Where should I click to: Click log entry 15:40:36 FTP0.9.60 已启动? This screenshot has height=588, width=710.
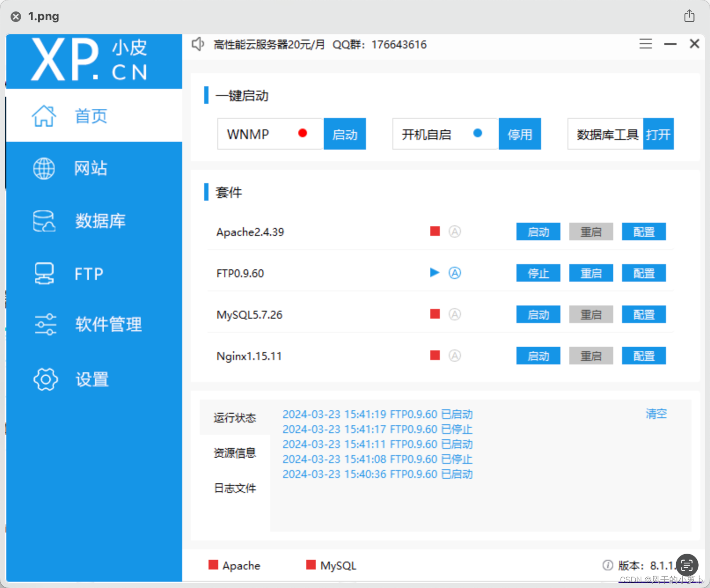pos(377,474)
